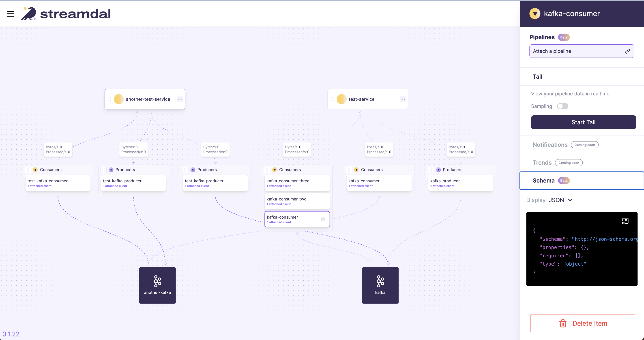
Task: Expand the hamburger menu top left
Action: pyautogui.click(x=10, y=13)
